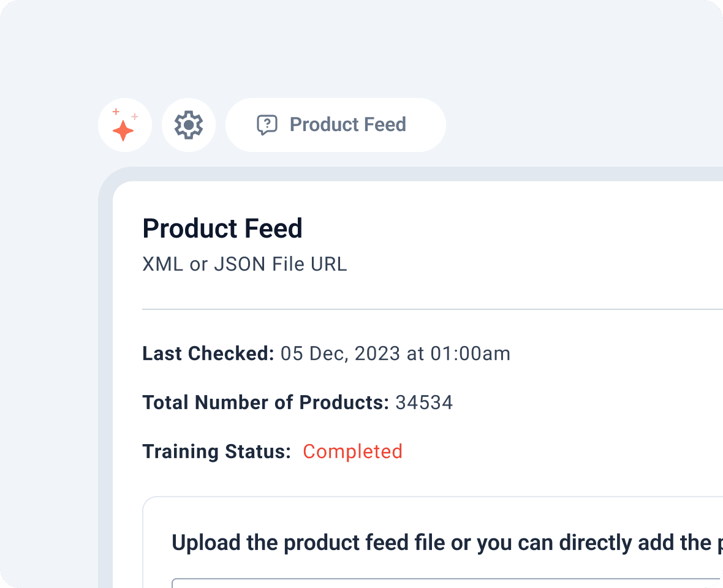Click the Last Checked date text

coord(395,353)
